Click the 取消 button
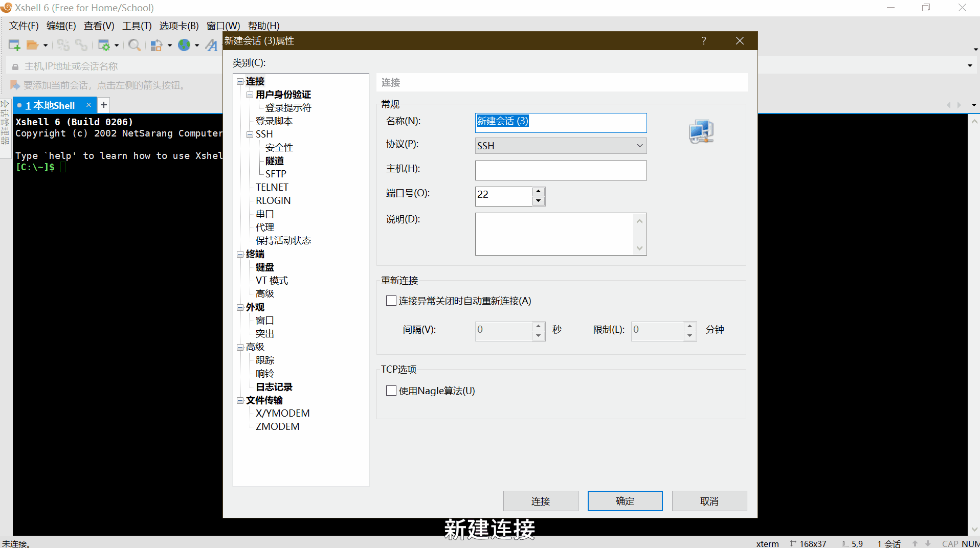The height and width of the screenshot is (548, 980). point(709,501)
